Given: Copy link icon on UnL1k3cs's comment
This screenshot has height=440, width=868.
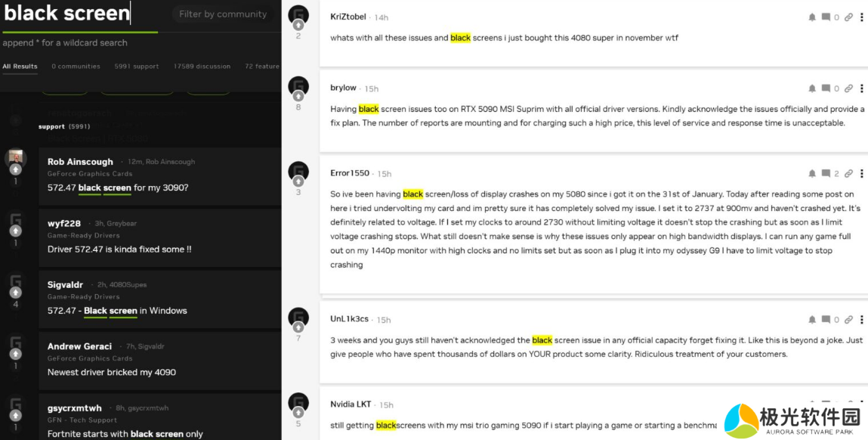Looking at the screenshot, I should coord(848,319).
